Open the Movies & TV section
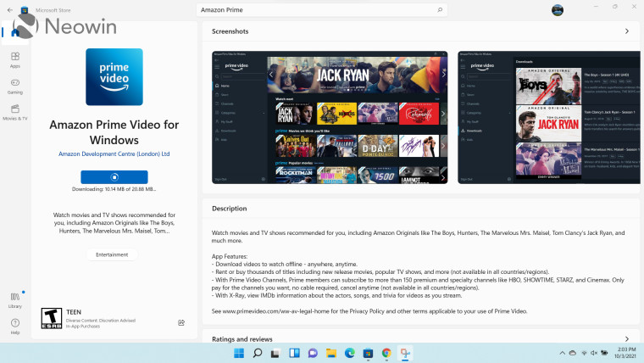644x363 pixels. pos(15,112)
